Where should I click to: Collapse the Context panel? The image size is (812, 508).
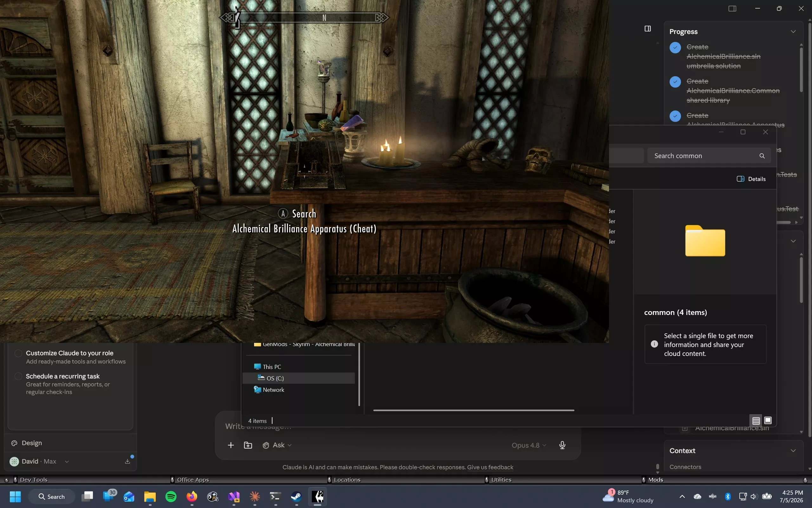793,451
